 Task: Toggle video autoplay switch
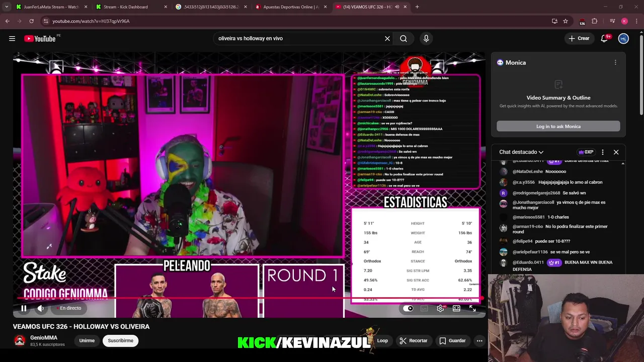point(408,309)
